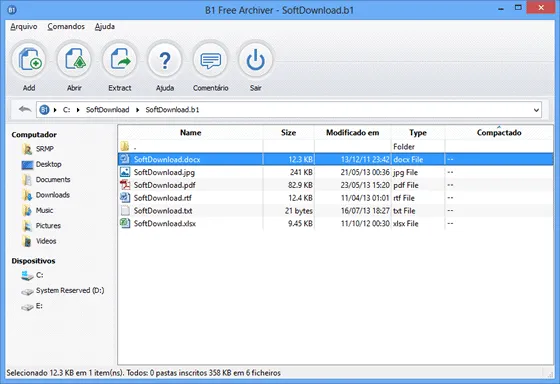Open Desktop in the sidebar
Viewport: 560px width, 384px height.
(x=41, y=164)
